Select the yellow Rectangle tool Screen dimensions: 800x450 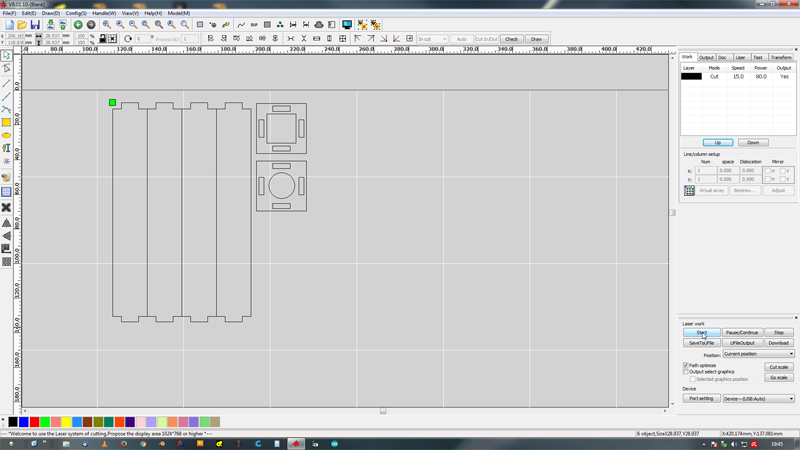coord(6,122)
